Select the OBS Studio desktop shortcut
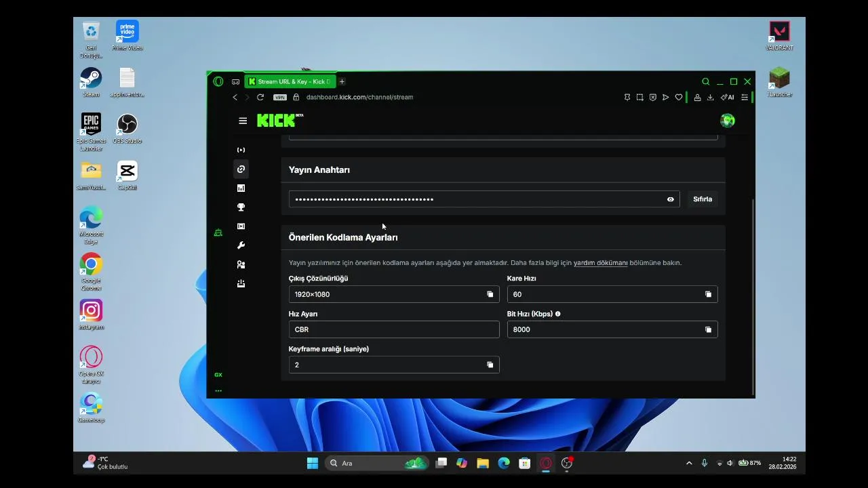868x488 pixels. (x=127, y=128)
